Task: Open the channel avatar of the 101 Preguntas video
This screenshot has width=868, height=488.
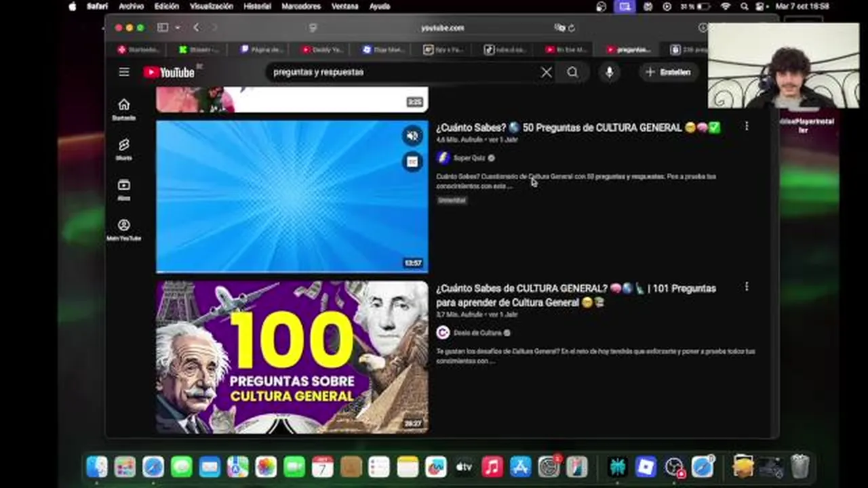Action: [x=443, y=333]
